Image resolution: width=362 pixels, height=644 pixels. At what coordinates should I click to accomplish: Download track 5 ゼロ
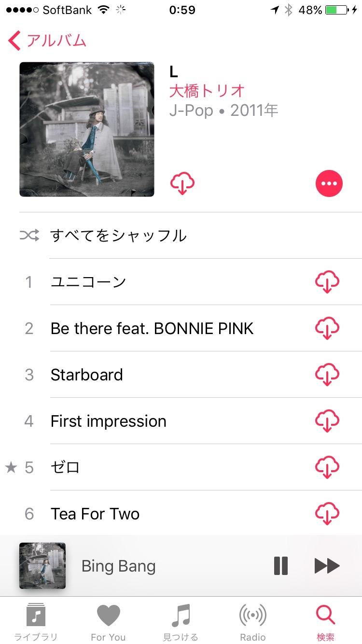click(x=327, y=467)
